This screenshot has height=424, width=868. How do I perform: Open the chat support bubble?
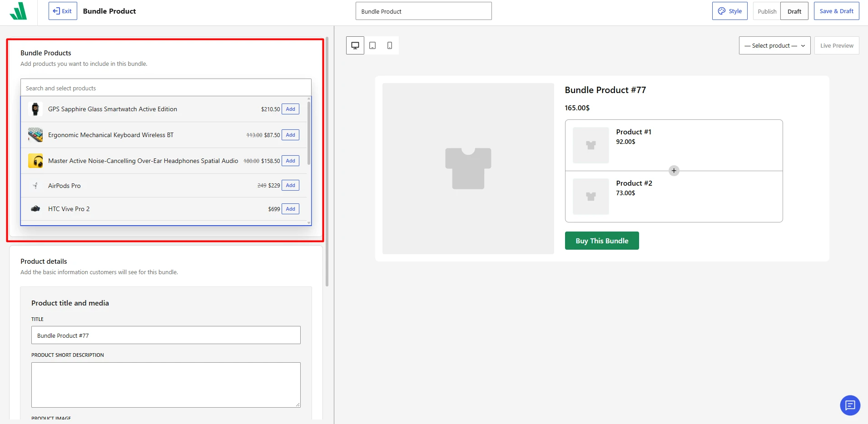(850, 405)
